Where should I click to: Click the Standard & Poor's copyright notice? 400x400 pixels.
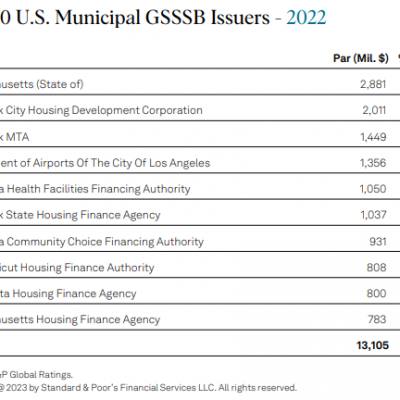tap(148, 388)
